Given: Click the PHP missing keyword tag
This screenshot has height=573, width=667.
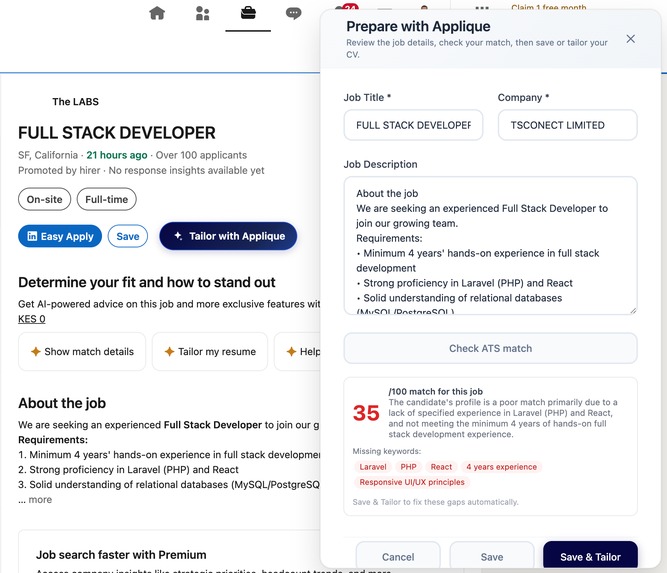Looking at the screenshot, I should (408, 467).
